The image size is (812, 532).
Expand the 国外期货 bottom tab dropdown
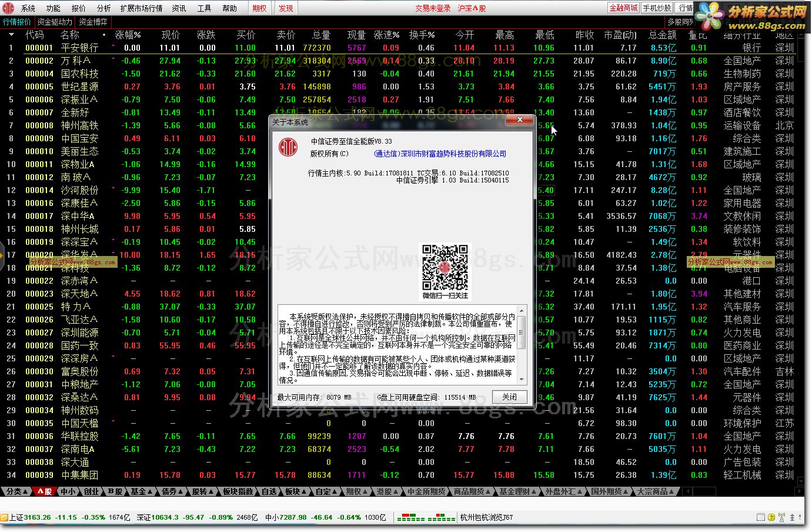[610, 491]
